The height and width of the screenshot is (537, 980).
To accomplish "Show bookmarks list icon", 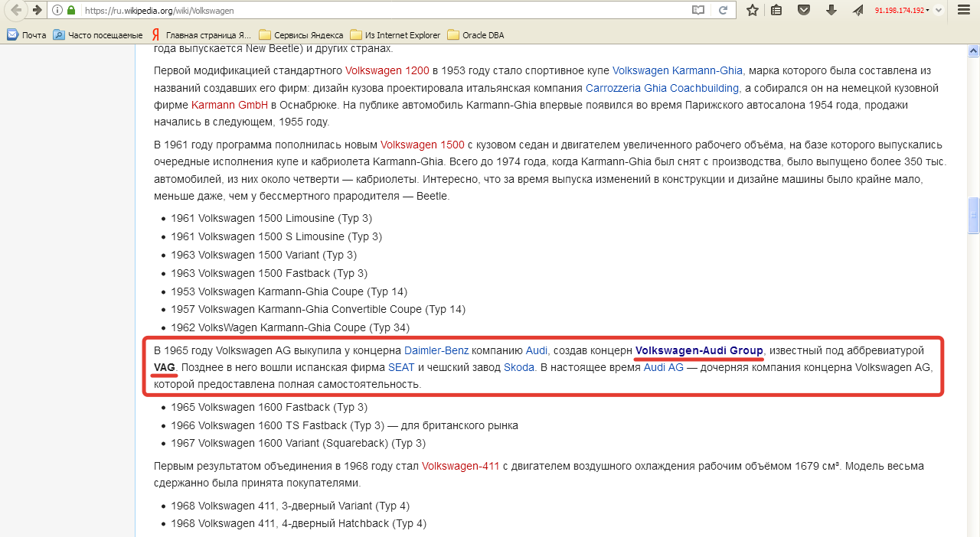I will (776, 10).
